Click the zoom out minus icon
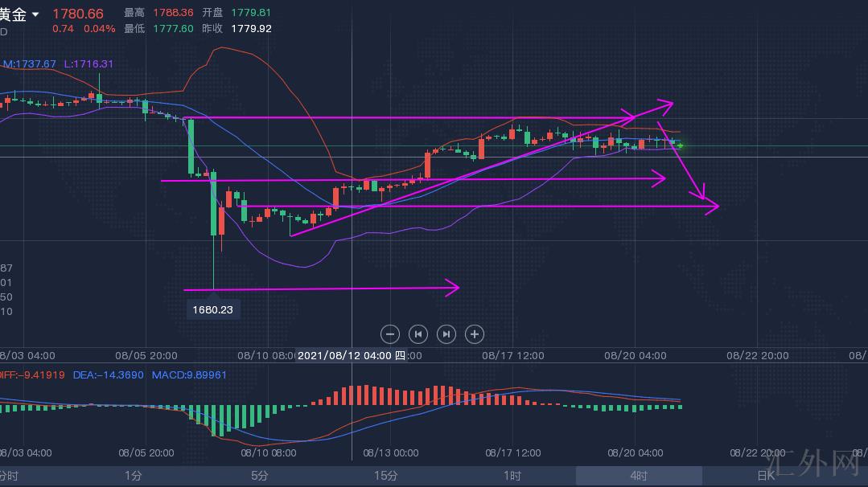Image resolution: width=868 pixels, height=487 pixels. click(389, 334)
